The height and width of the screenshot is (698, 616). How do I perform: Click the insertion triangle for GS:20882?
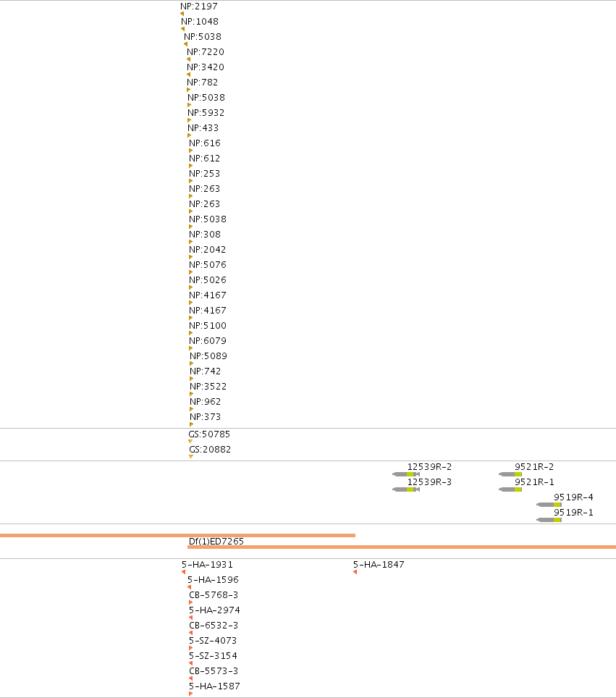(x=191, y=457)
